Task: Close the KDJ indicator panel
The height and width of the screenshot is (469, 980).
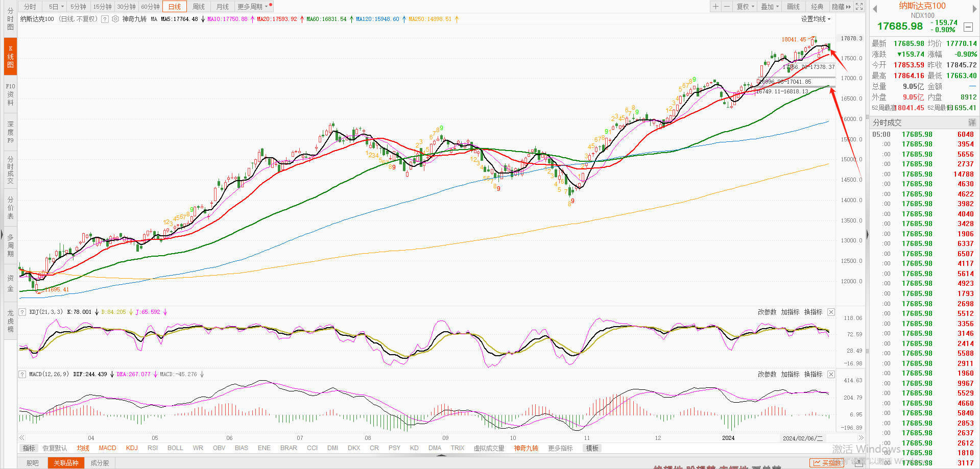Action: tap(831, 312)
